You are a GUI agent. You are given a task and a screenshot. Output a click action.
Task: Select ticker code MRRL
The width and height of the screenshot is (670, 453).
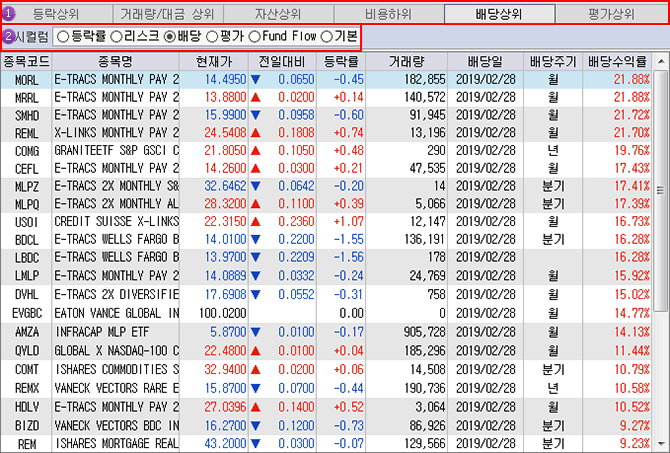click(26, 98)
